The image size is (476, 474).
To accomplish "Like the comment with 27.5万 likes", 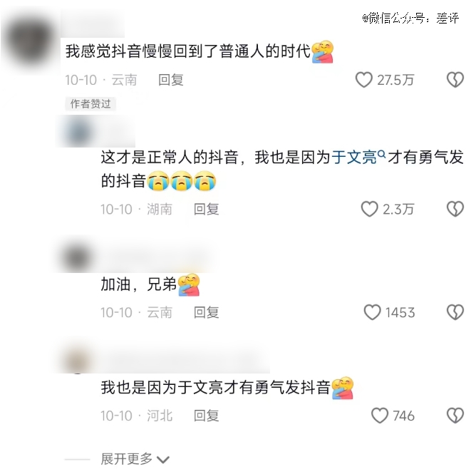I will [x=363, y=80].
